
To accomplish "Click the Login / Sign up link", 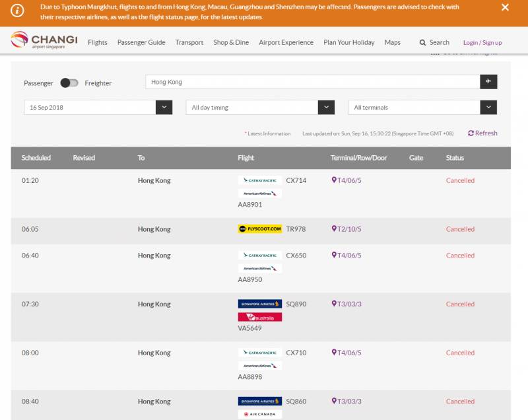I will pyautogui.click(x=482, y=42).
